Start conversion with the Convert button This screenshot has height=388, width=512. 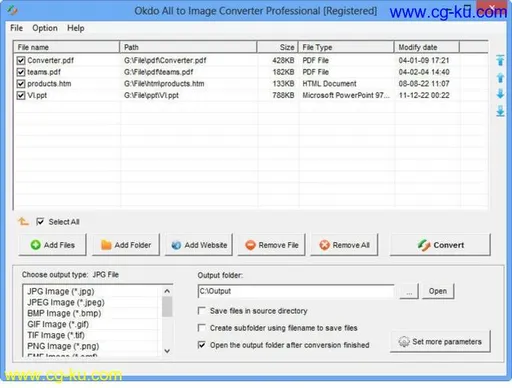click(440, 245)
